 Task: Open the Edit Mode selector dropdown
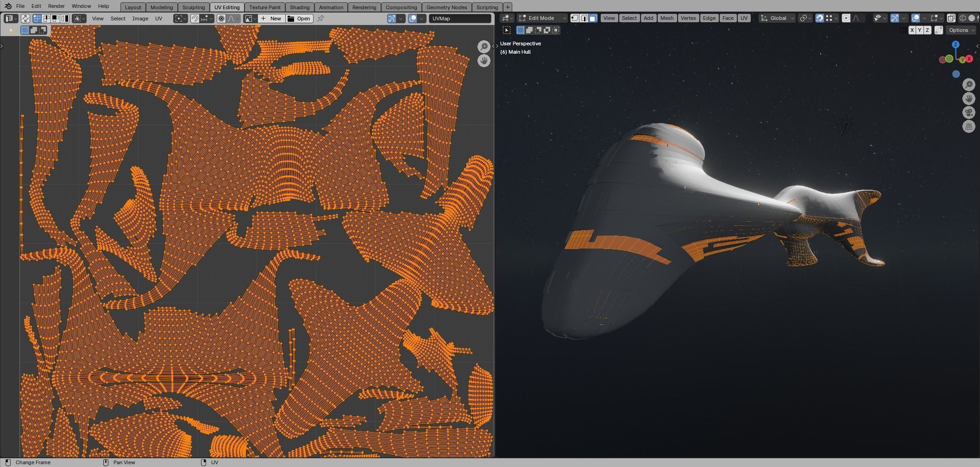[542, 18]
